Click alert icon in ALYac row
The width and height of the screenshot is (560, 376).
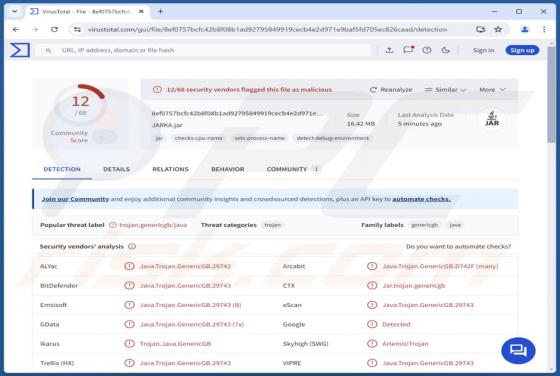(x=129, y=266)
